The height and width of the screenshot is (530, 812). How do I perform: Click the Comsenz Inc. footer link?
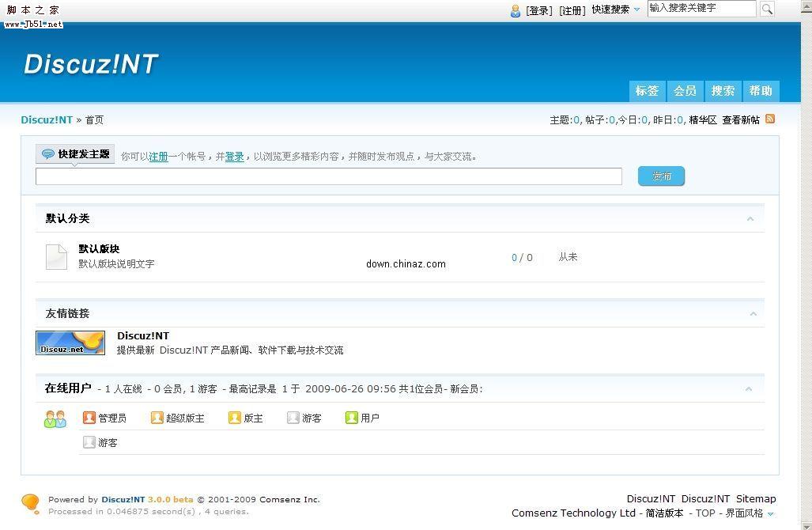pos(290,499)
